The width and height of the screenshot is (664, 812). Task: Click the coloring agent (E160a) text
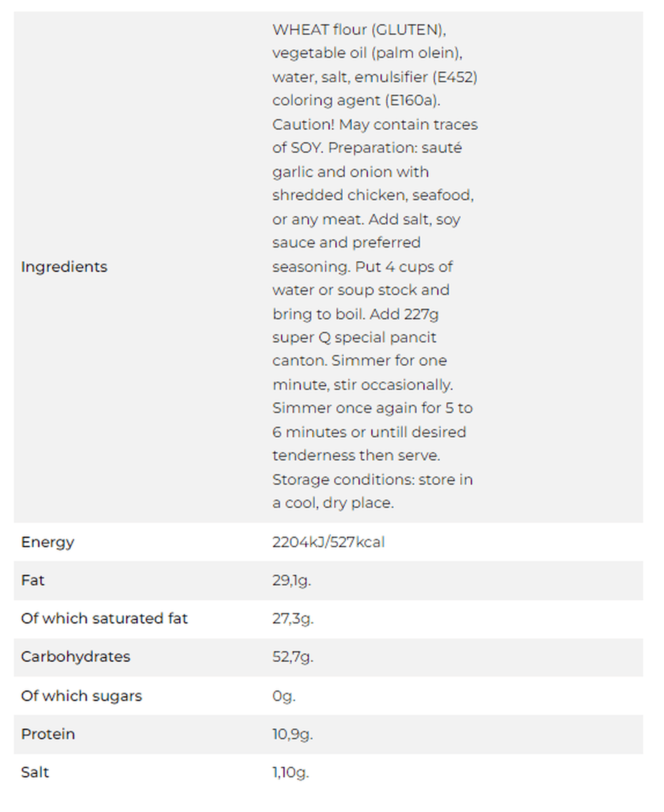356,101
